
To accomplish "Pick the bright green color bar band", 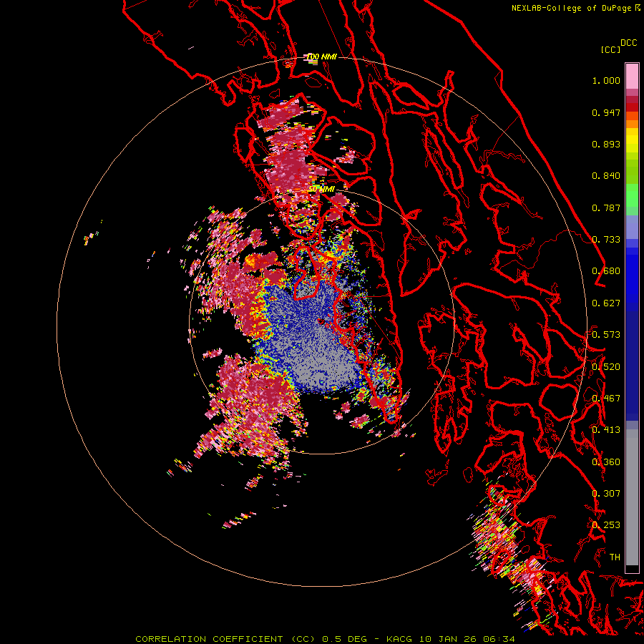I will click(x=632, y=195).
